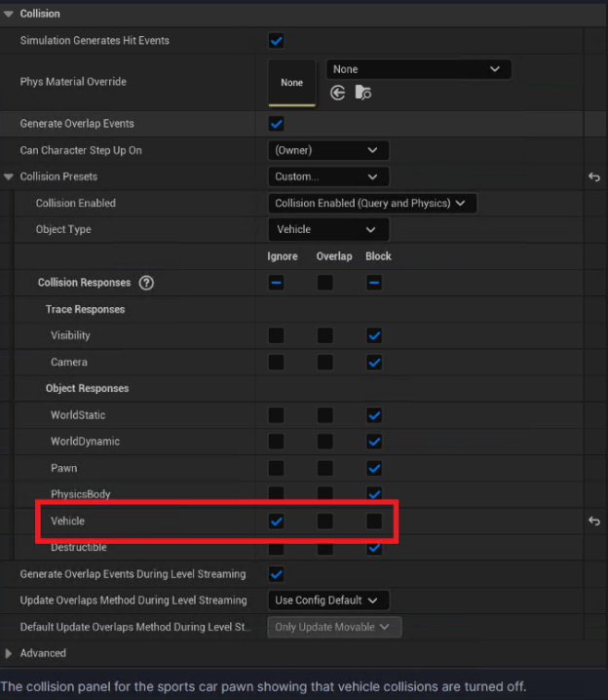Open Collision Presets Custom dropdown
This screenshot has height=700, width=608.
point(328,176)
